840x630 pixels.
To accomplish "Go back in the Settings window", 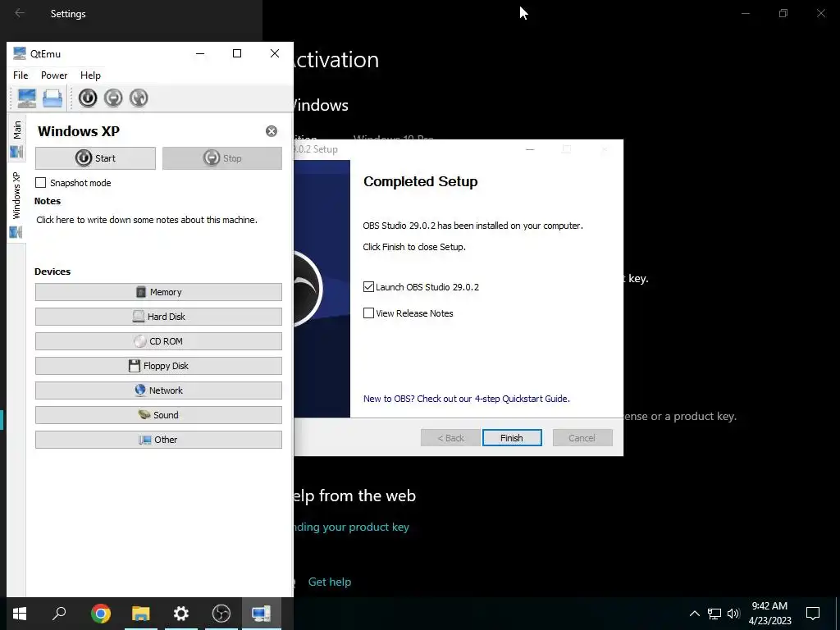I will (x=20, y=13).
